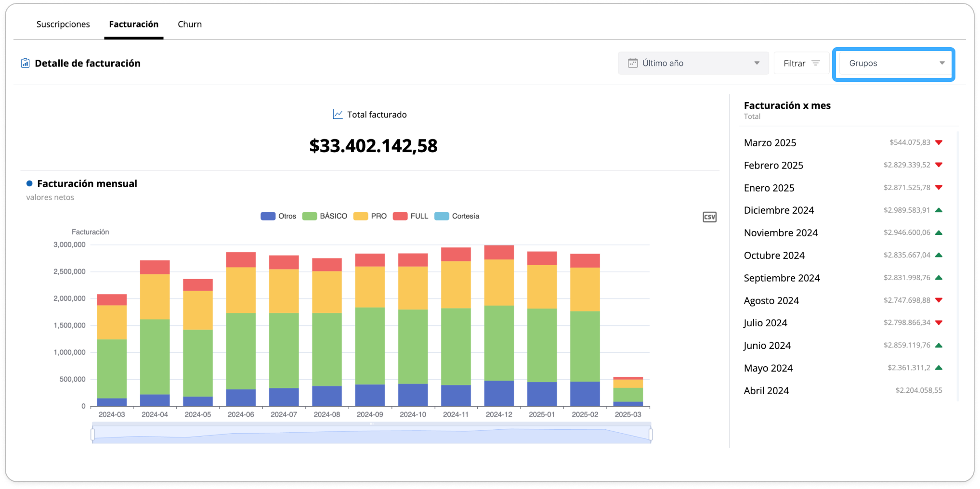Click the green up arrow for Diciembre 2024
The width and height of the screenshot is (980, 489).
(939, 210)
